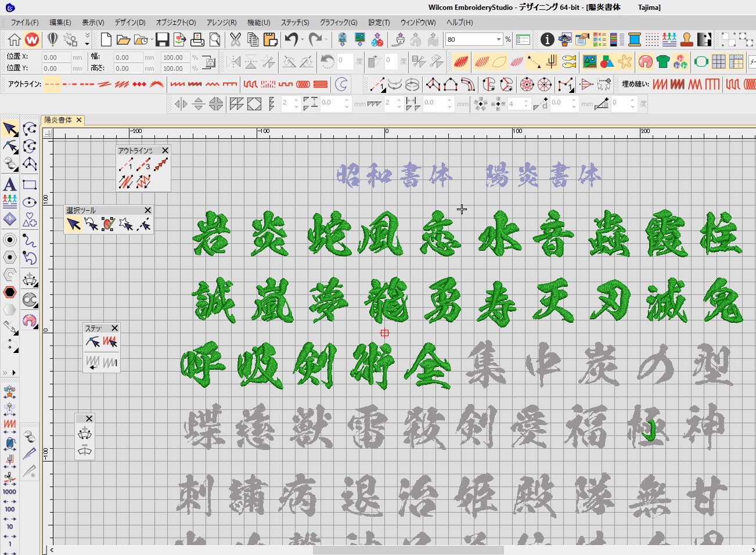Undo the last action
This screenshot has height=555, width=756.
click(x=290, y=39)
